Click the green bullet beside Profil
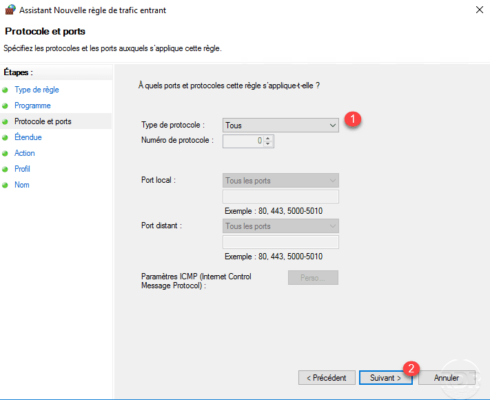Viewport: 490px width, 400px height. (5, 169)
